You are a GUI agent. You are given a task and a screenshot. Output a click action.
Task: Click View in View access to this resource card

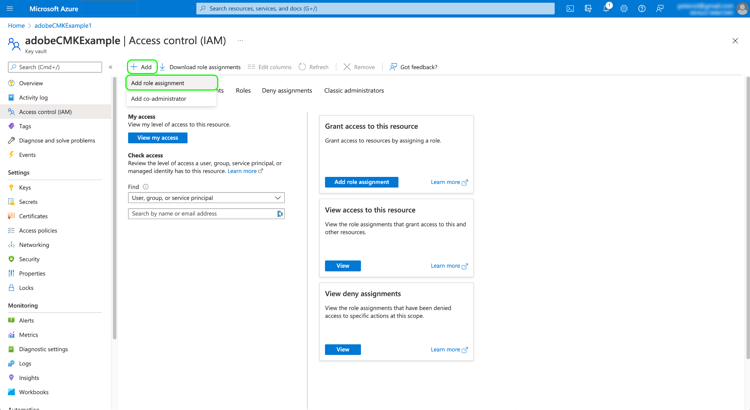point(343,266)
